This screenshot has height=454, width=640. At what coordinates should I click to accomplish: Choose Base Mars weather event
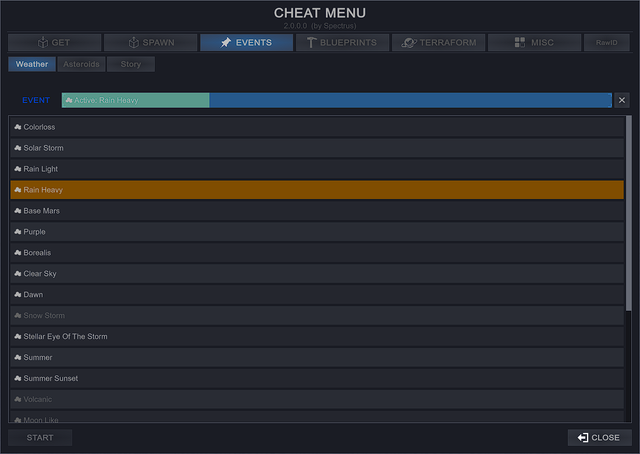click(x=317, y=211)
